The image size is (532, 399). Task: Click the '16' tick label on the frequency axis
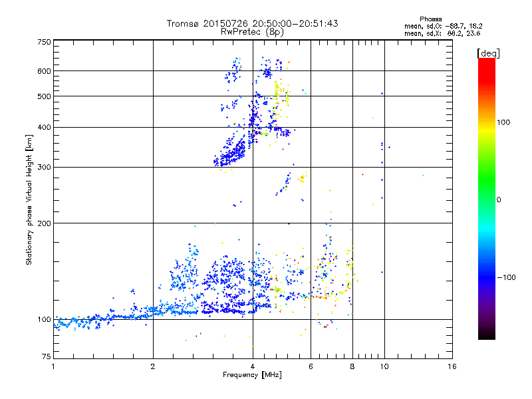coord(452,366)
